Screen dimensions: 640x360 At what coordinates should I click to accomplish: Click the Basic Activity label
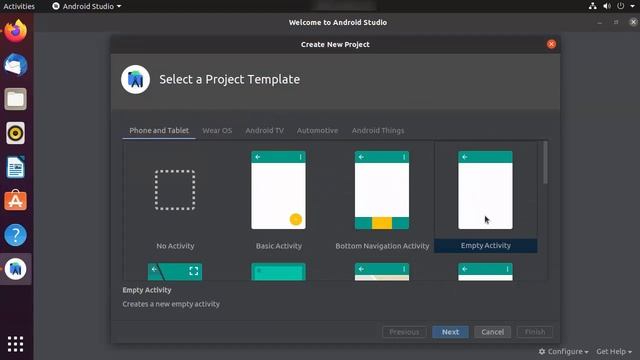tap(279, 246)
